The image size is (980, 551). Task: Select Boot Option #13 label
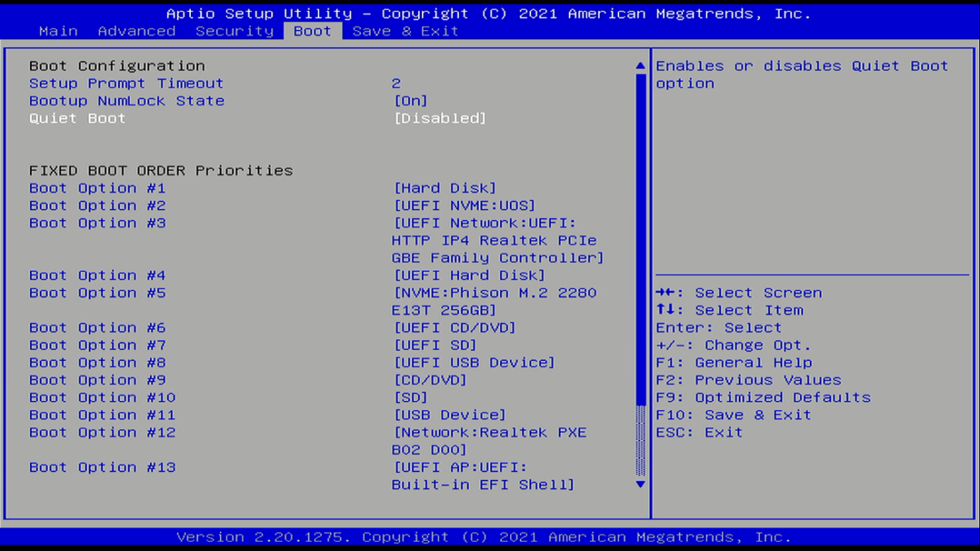point(102,468)
